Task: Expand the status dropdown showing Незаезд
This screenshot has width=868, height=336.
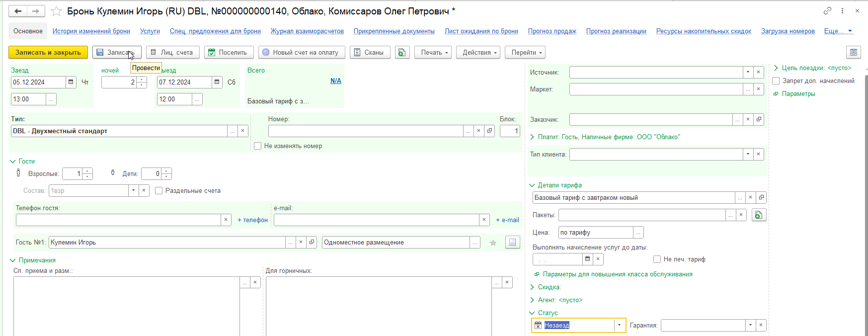Action: click(619, 325)
